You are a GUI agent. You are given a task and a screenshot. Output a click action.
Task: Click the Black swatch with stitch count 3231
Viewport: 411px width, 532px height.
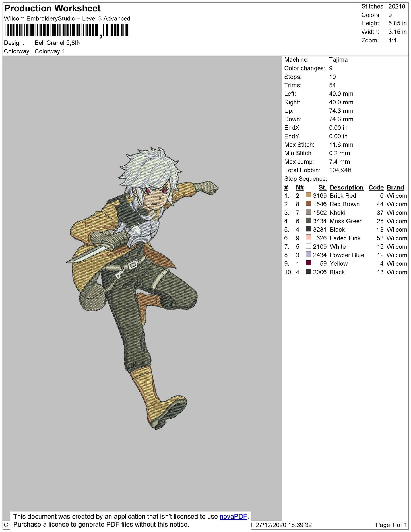click(x=308, y=229)
